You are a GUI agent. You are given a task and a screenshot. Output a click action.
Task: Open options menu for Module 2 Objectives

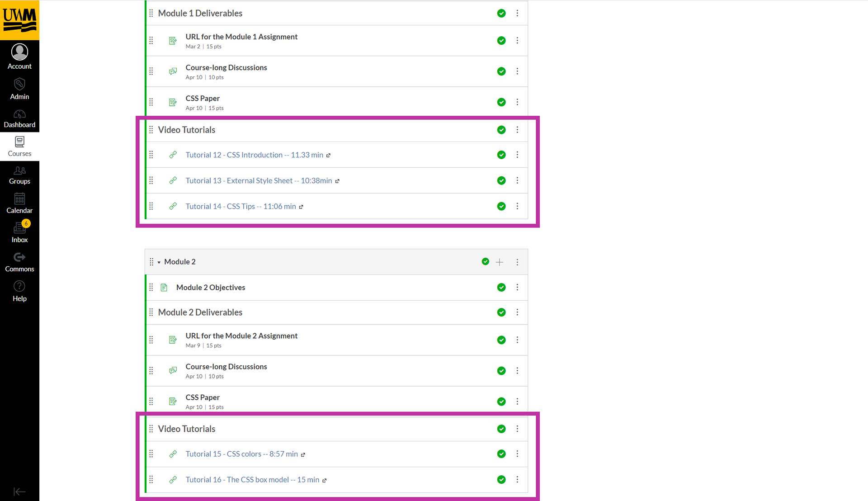(x=517, y=287)
